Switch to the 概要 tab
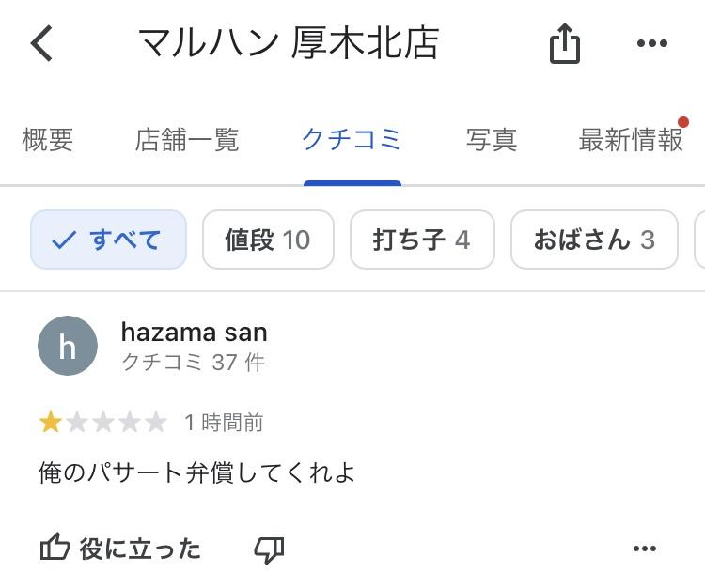The width and height of the screenshot is (705, 588). tap(47, 140)
